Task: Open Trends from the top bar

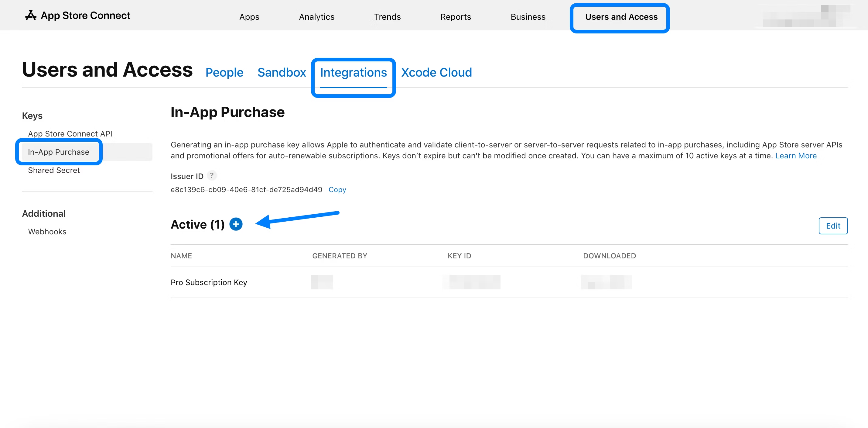Action: click(387, 17)
